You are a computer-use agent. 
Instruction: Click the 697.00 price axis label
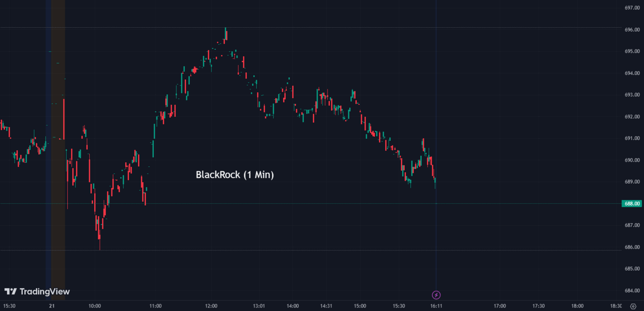632,8
